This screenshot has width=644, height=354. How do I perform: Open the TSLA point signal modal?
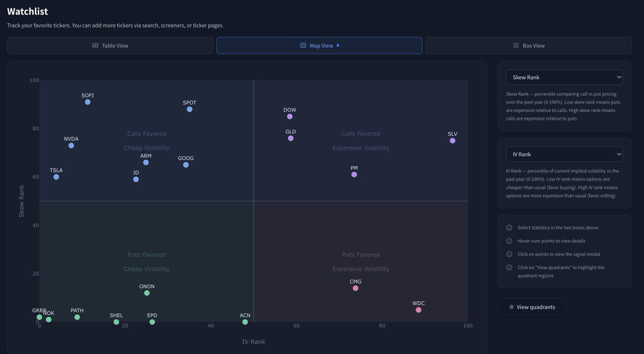pos(56,177)
